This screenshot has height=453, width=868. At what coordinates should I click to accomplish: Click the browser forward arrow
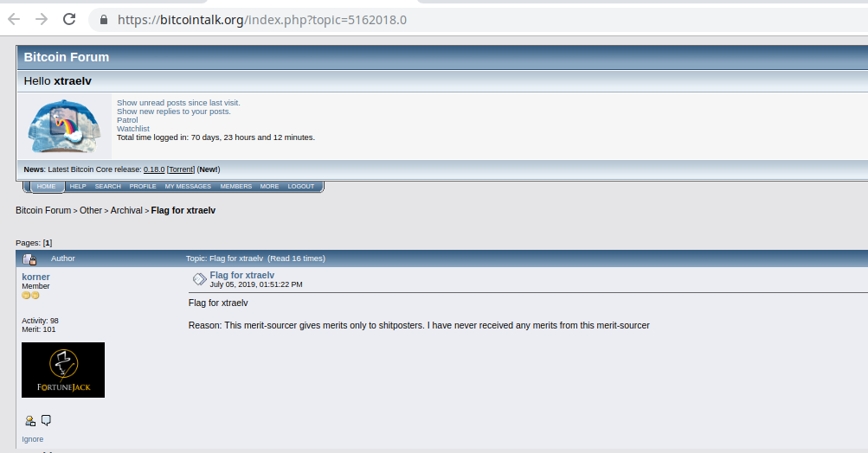(x=42, y=19)
